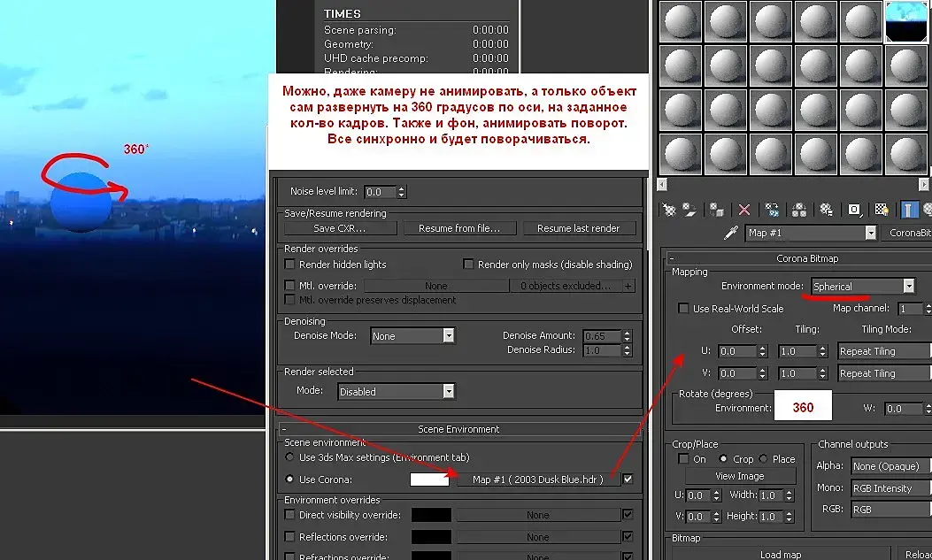Click the Noise level limit field
The width and height of the screenshot is (932, 560).
click(x=380, y=192)
